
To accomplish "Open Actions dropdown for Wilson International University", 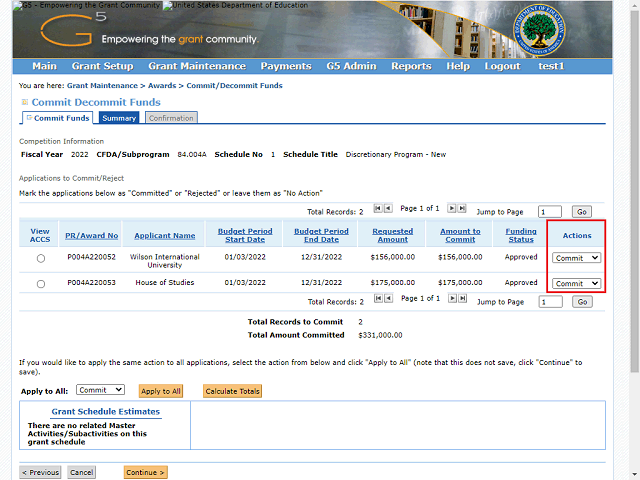I will 576,258.
